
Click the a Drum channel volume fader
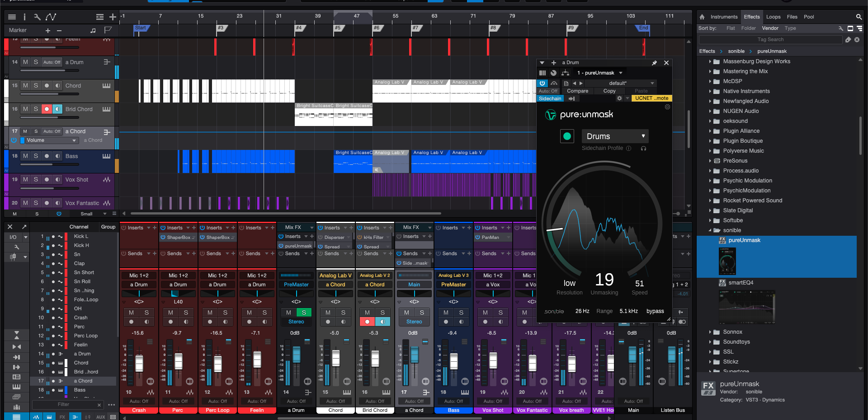[296, 355]
